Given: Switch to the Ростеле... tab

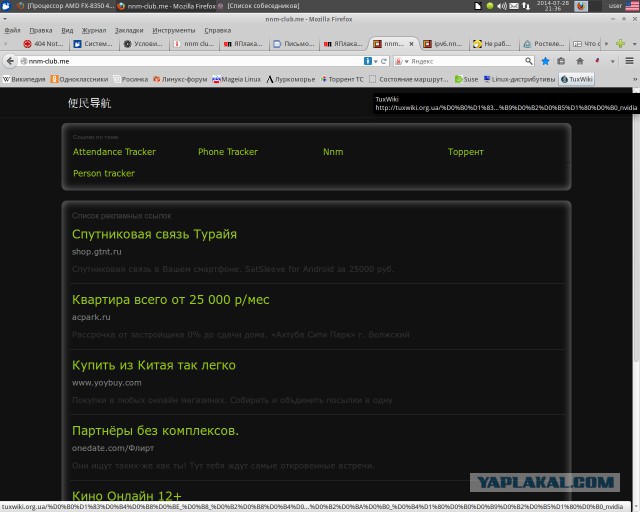Looking at the screenshot, I should tap(544, 44).
